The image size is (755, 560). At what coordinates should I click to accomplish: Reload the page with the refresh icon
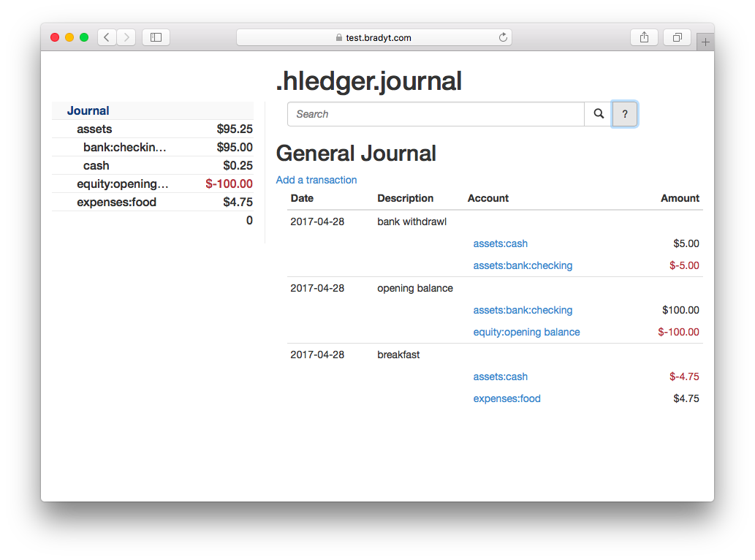[x=503, y=37]
